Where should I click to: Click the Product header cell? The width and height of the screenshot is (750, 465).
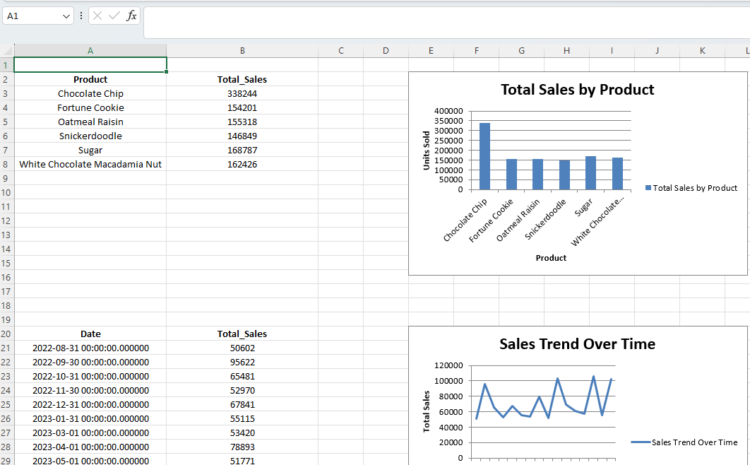pyautogui.click(x=90, y=79)
